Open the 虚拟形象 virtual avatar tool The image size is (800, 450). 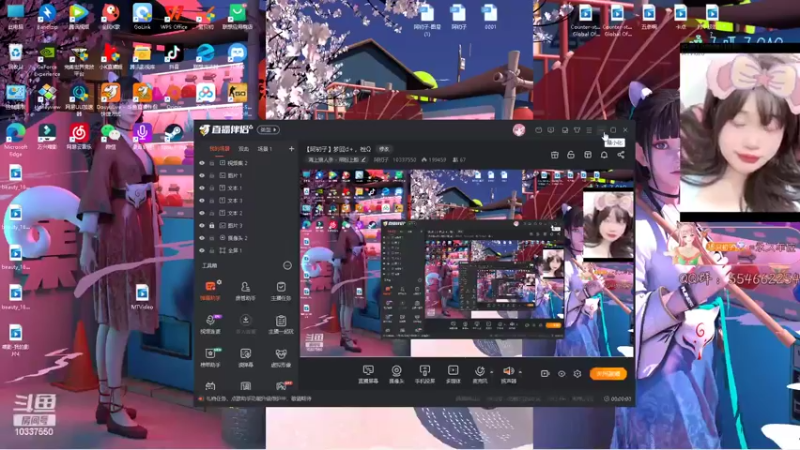[281, 358]
